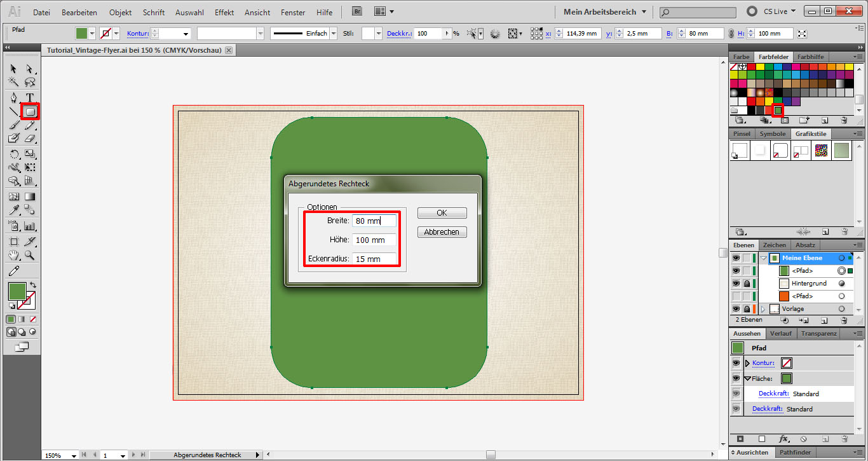Confirm dialog with OK button
This screenshot has width=868, height=461.
[x=442, y=213]
